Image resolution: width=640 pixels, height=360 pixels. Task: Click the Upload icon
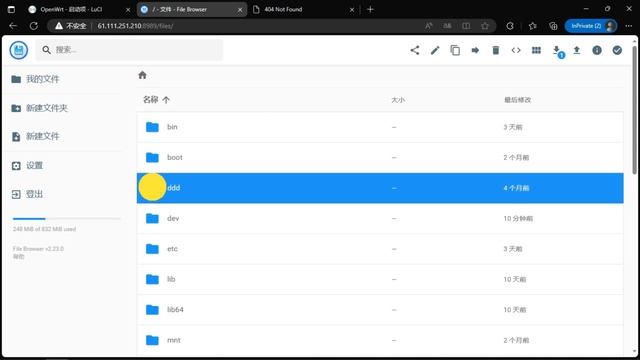click(577, 50)
